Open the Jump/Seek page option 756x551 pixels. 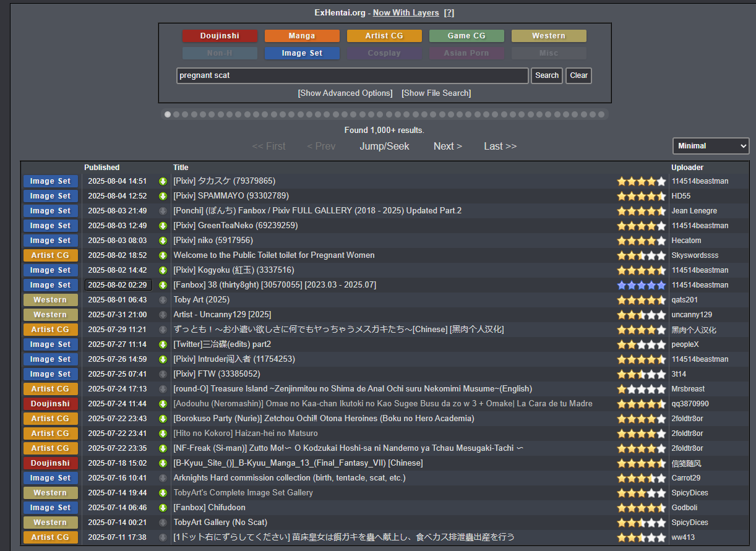[x=384, y=146]
